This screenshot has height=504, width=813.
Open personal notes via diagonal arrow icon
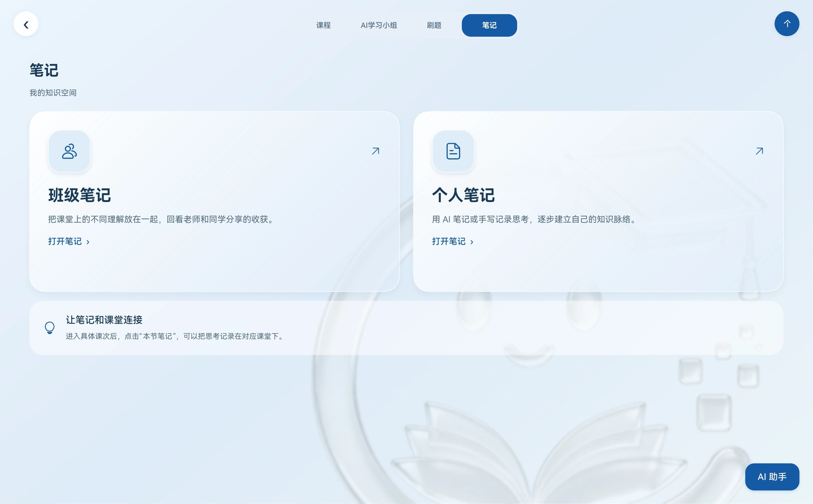coord(759,151)
